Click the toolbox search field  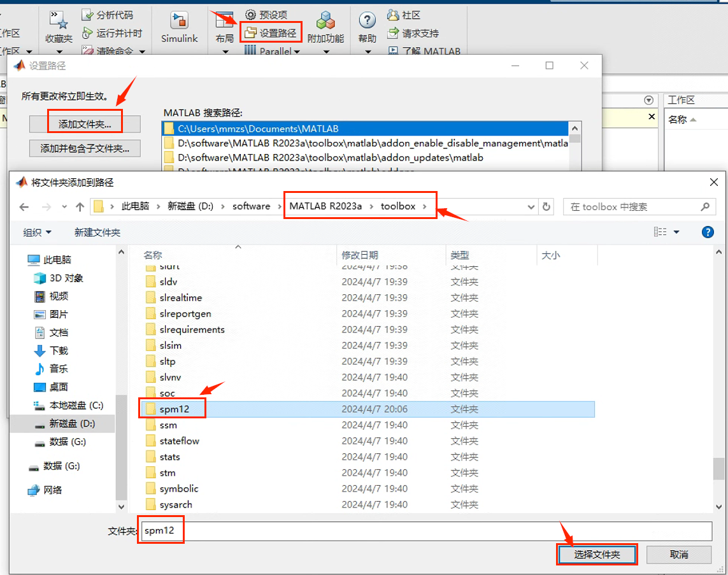click(639, 207)
